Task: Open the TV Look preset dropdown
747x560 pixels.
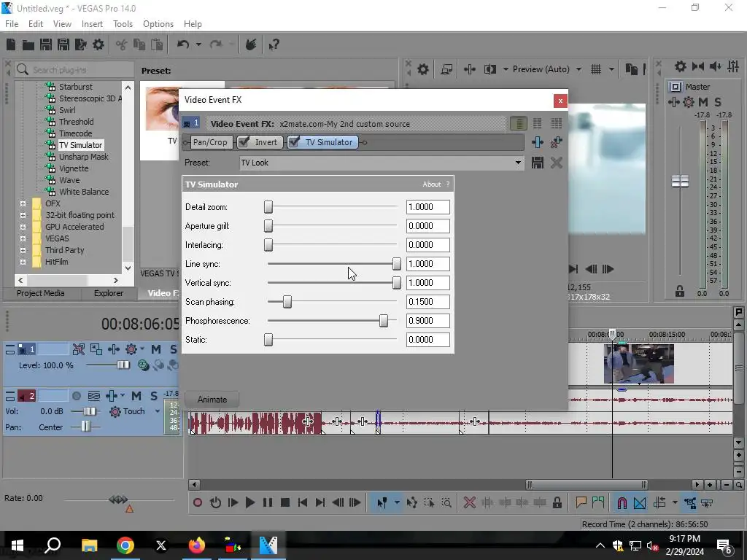Action: [518, 163]
